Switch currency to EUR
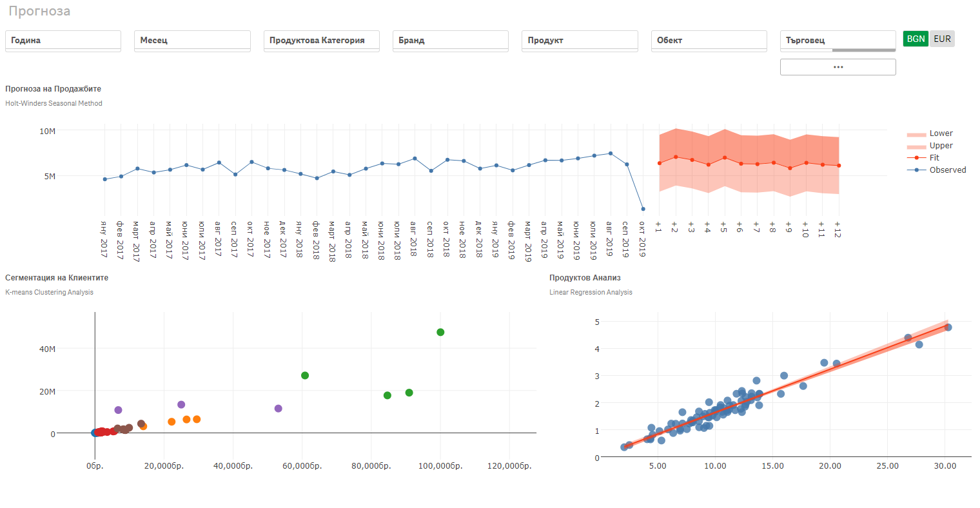This screenshot has height=508, width=980. click(x=942, y=39)
